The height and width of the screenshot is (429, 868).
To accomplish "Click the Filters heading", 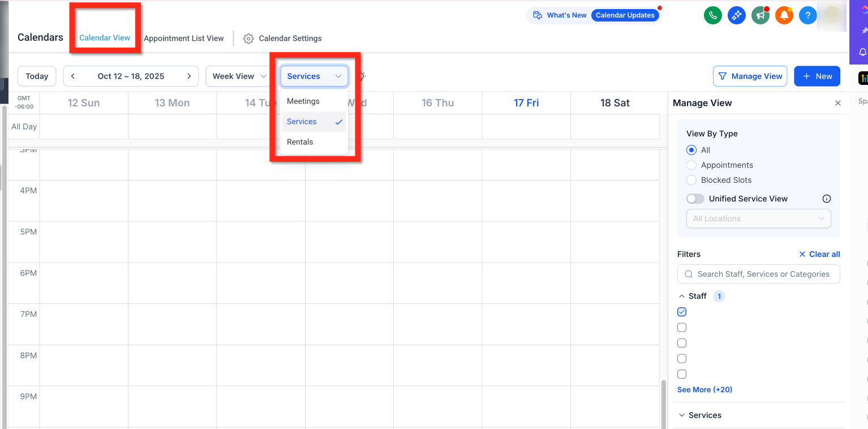I will 689,254.
